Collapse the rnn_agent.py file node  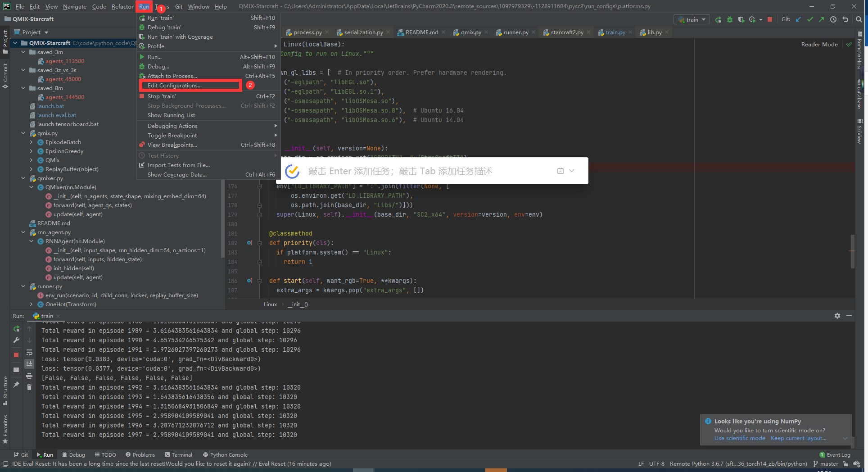(x=23, y=232)
